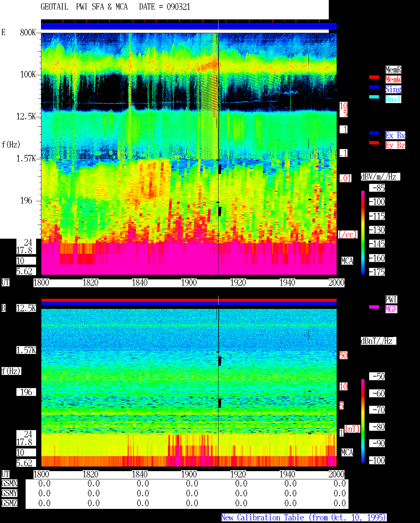
Task: Click the PWI legend label
Action: tap(391, 299)
